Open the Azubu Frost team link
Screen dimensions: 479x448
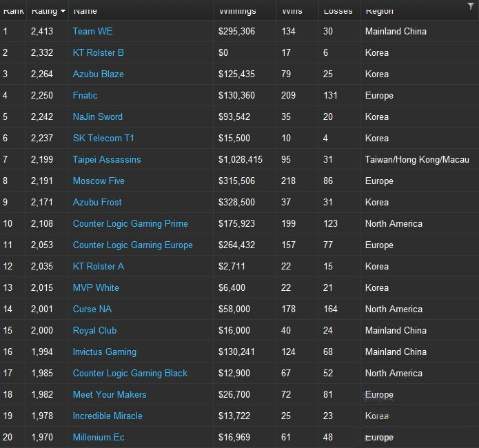click(97, 203)
